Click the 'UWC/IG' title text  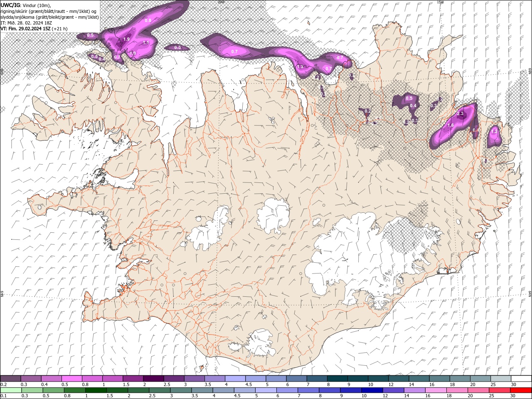click(x=10, y=5)
